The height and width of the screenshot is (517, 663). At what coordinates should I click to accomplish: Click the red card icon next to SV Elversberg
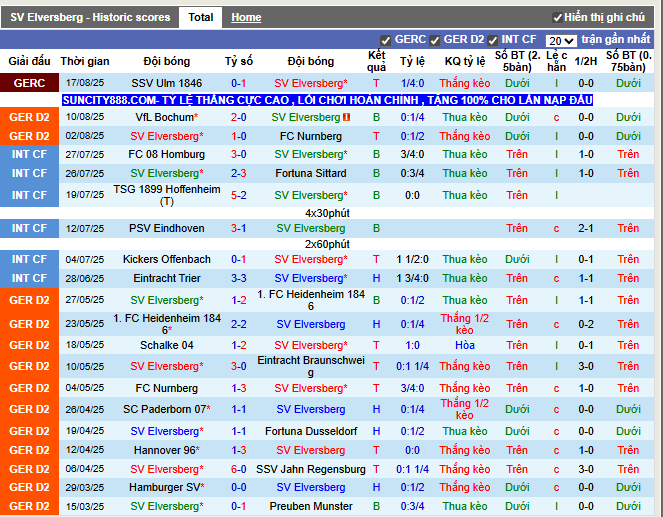tap(347, 117)
